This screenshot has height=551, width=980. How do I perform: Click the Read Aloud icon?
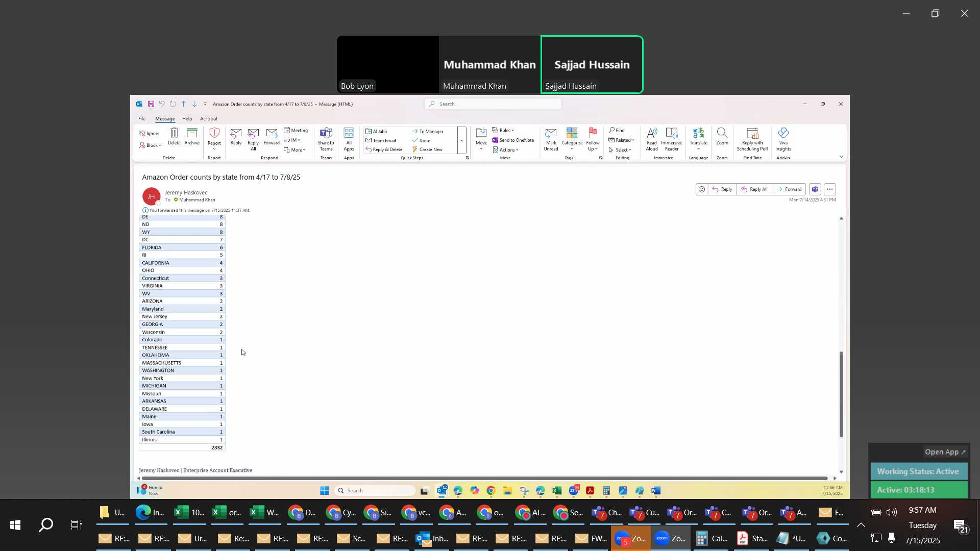[x=652, y=139]
